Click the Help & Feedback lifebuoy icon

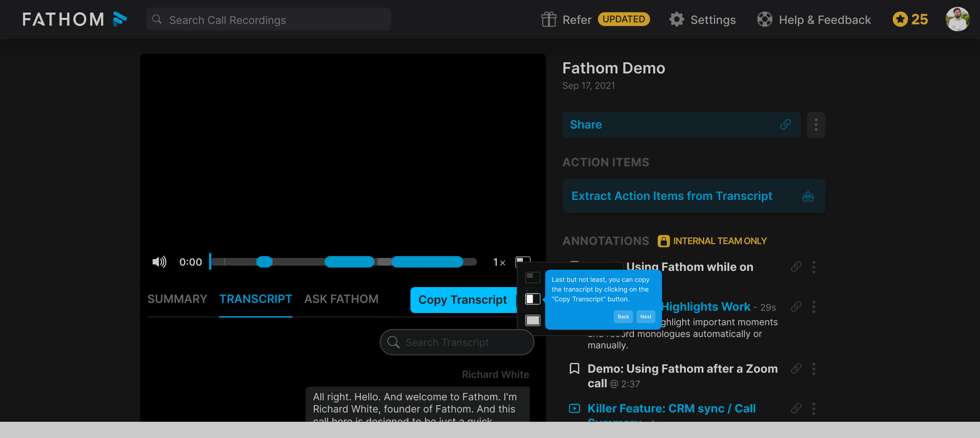tap(765, 19)
